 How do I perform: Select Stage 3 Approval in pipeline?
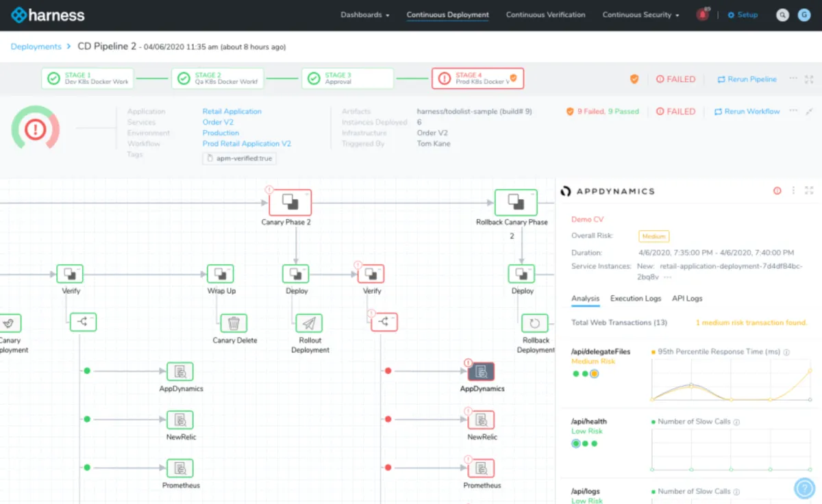pyautogui.click(x=347, y=79)
